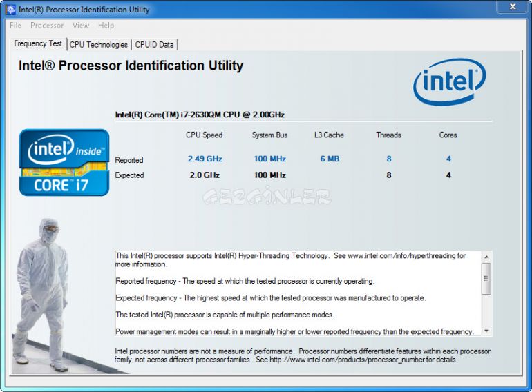Click the Hyper-Threading Technology sentence in text box
This screenshot has height=392, width=532.
tap(290, 260)
